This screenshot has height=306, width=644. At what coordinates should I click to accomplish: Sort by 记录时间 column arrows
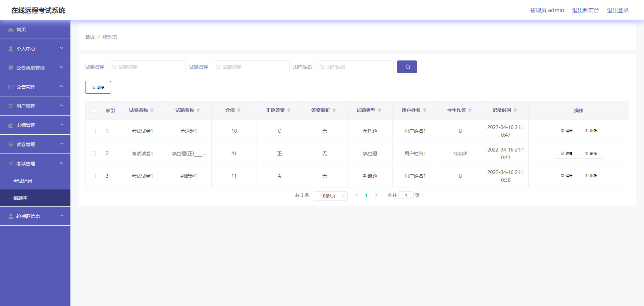[515, 110]
